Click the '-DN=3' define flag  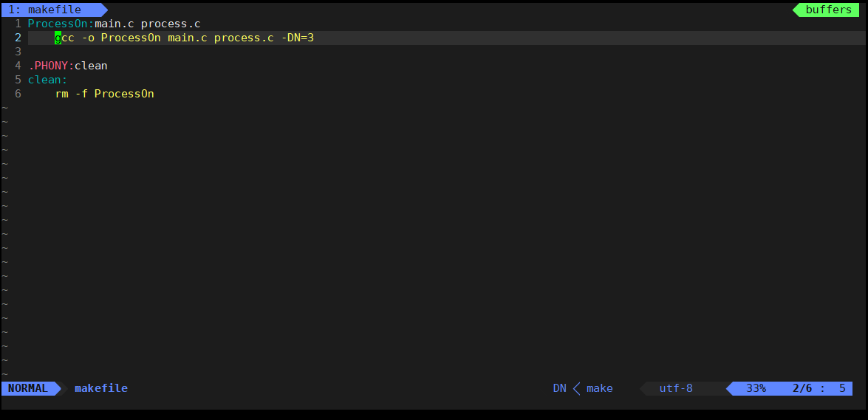pos(297,38)
